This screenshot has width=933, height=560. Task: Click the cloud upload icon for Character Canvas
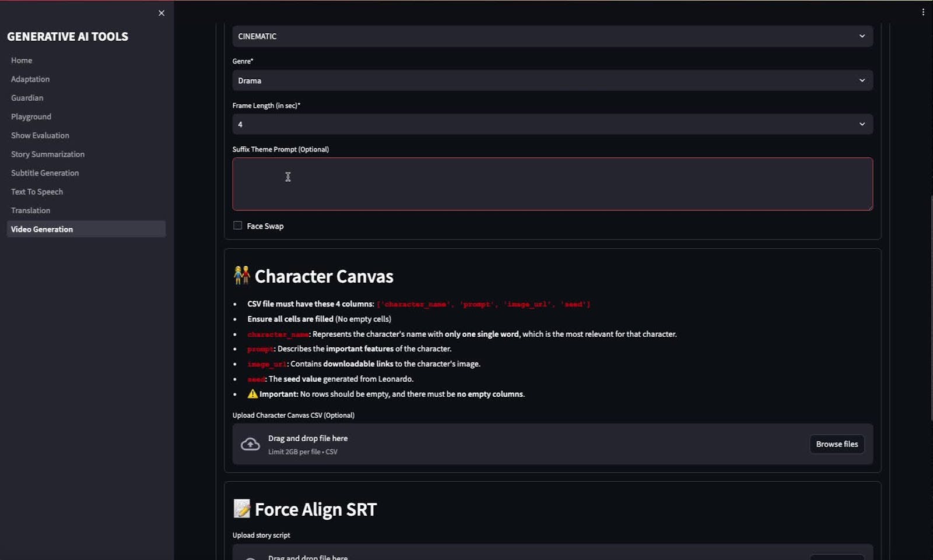click(250, 445)
